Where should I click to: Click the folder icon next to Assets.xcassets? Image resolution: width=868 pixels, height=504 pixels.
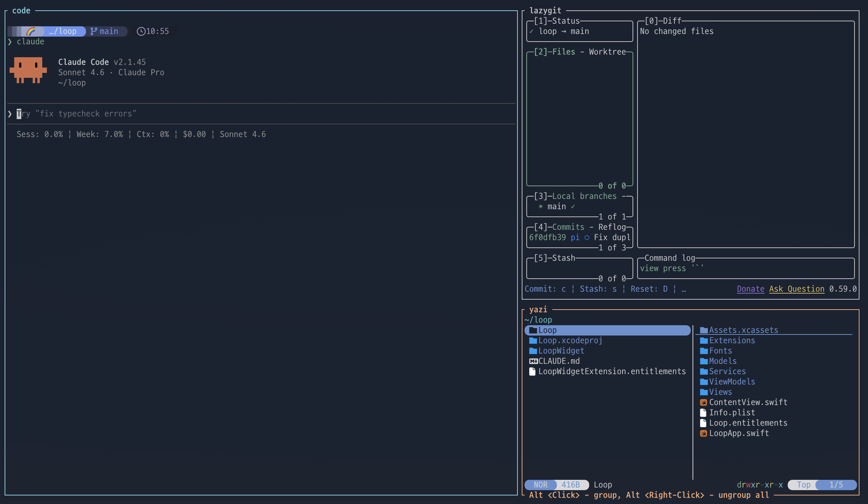point(704,330)
